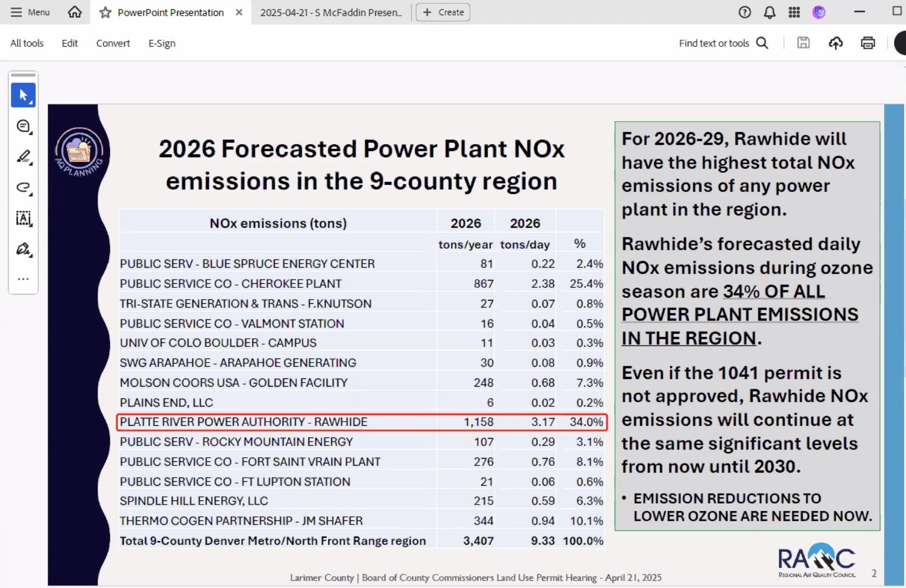Click 'PUBLIC SERVICE CO - CHEROKEE PLANT' row
This screenshot has height=588, width=906.
361,283
